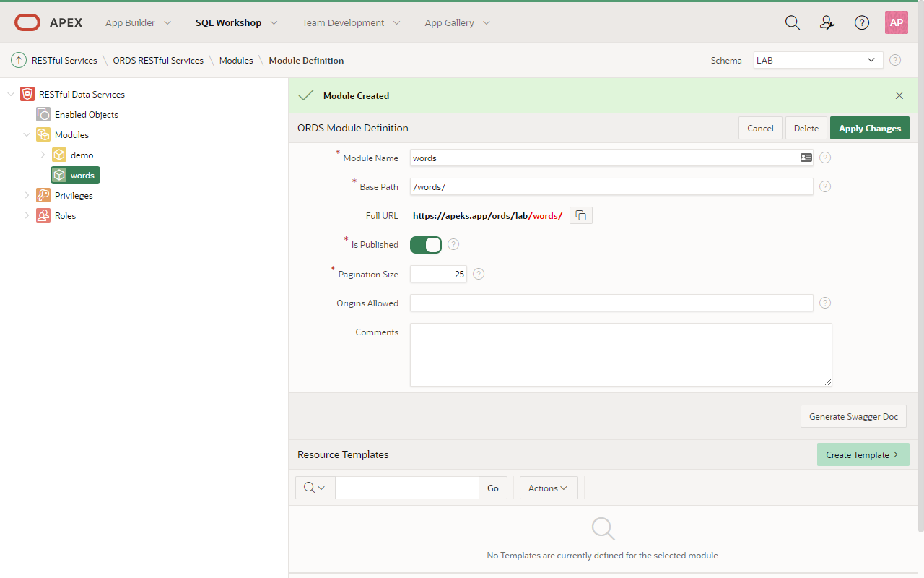Open the SQL Workshop menu

coord(236,22)
